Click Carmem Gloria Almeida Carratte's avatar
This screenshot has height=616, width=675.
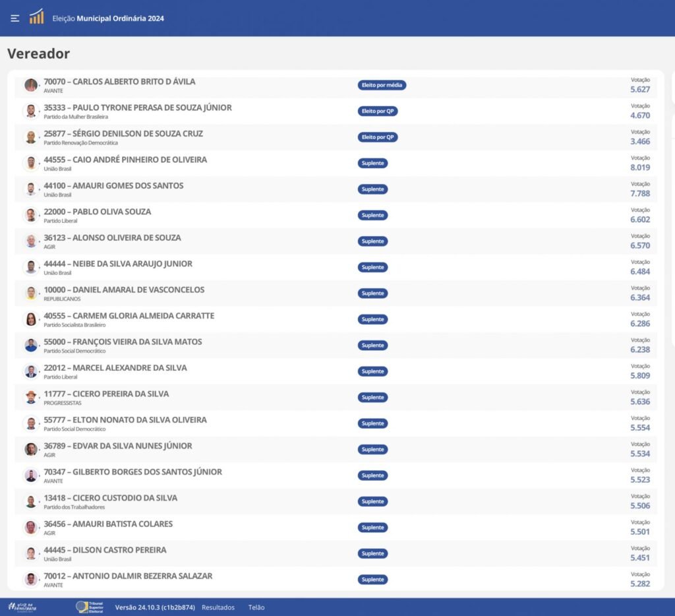[31, 319]
